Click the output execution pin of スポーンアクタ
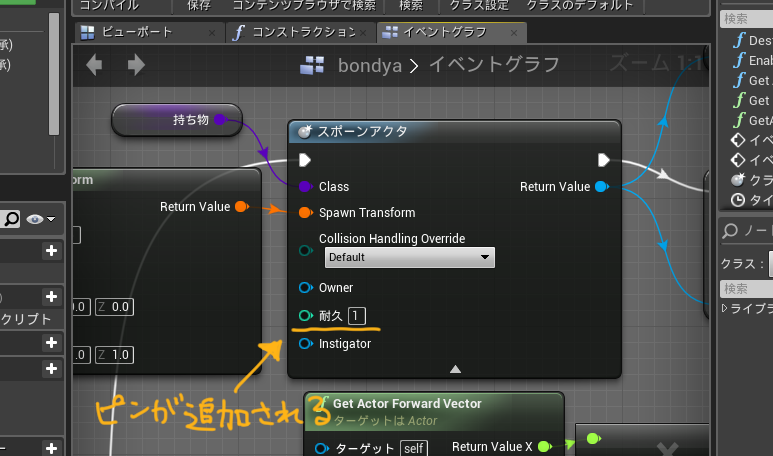 604,160
